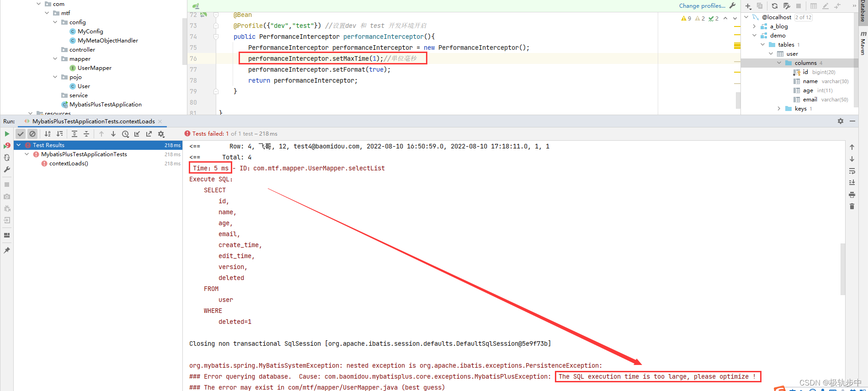Select contextLoads() failed test
Image resolution: width=868 pixels, height=391 pixels.
click(x=69, y=163)
